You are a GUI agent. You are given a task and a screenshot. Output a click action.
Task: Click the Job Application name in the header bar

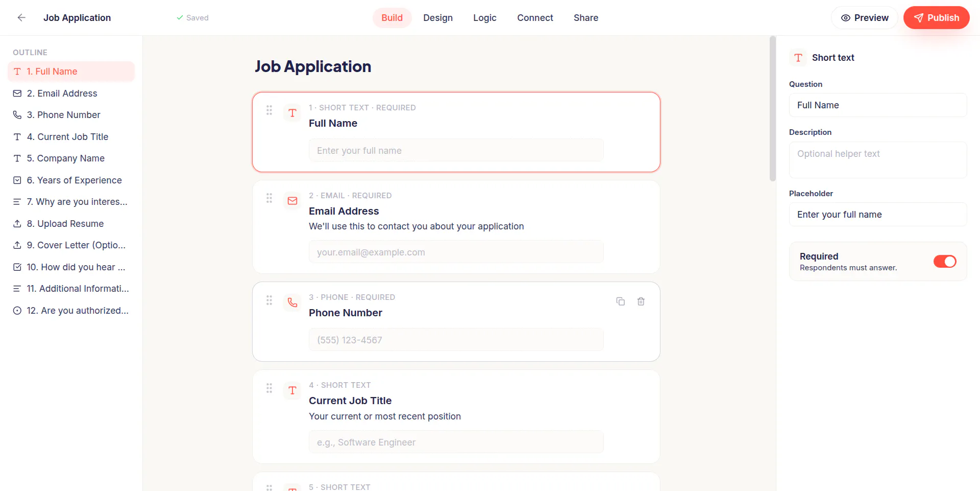click(x=77, y=18)
